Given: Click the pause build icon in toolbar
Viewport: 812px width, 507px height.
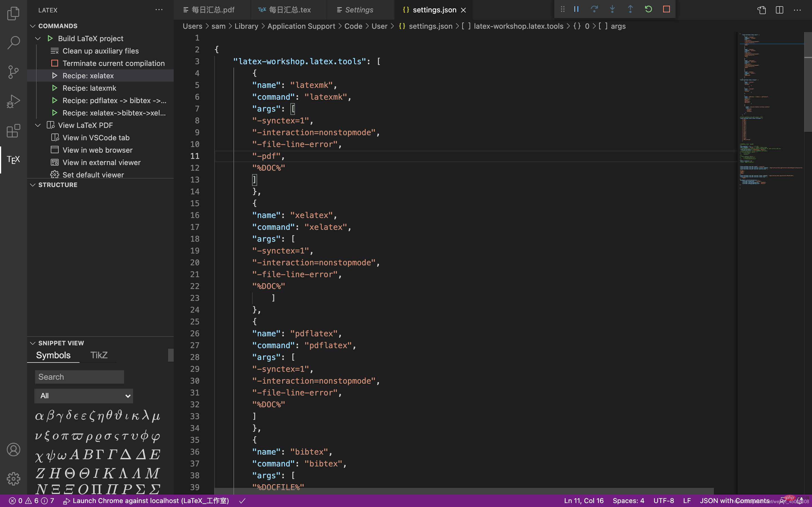Looking at the screenshot, I should tap(575, 9).
